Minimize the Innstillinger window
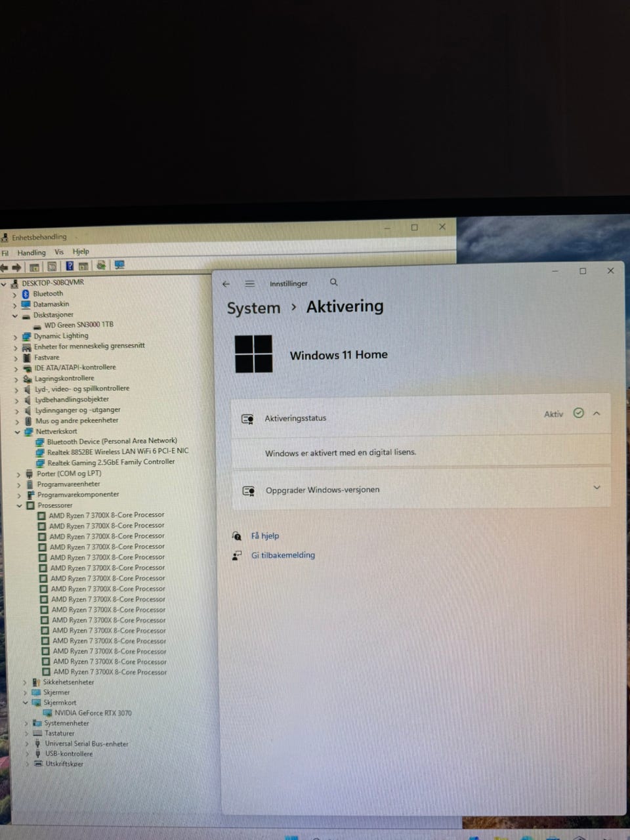 [x=555, y=271]
